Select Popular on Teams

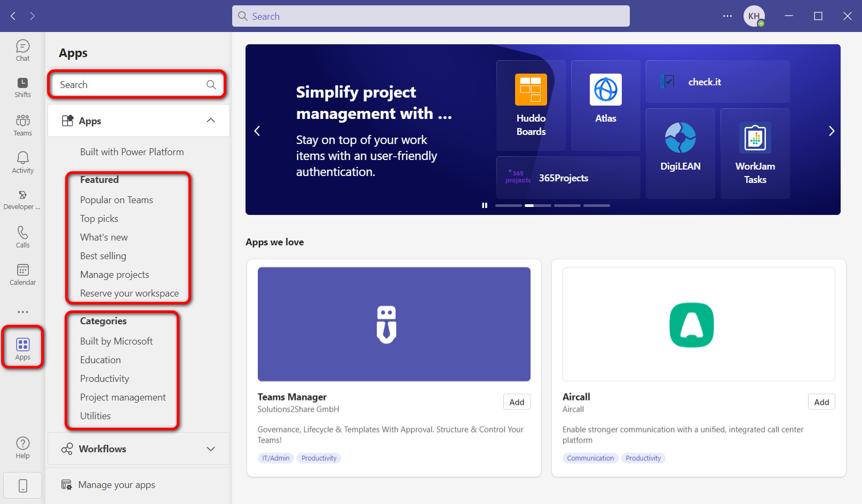click(x=116, y=200)
